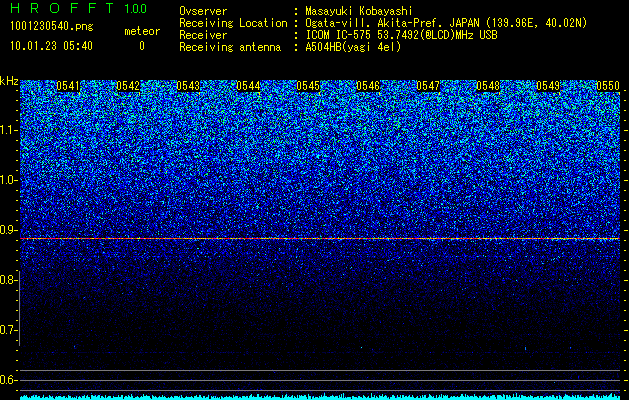Screen dimensions: 629x400
Task: Click the 0546 time marker
Action: [x=368, y=86]
